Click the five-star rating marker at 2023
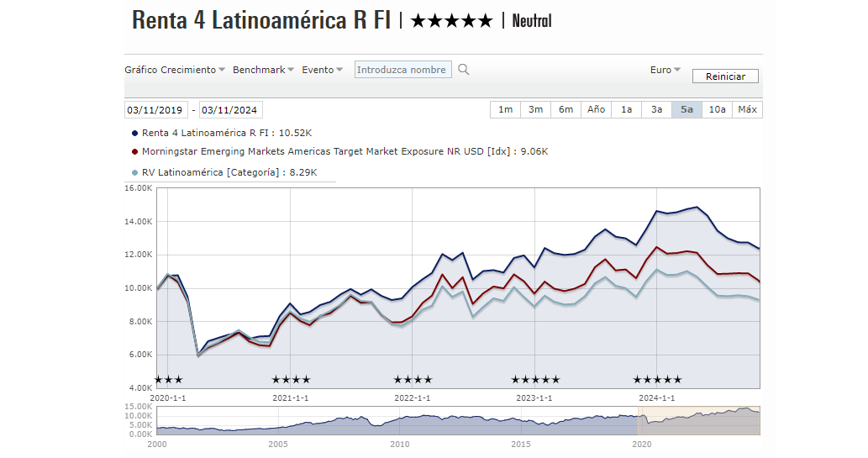This screenshot has height=458, width=868. point(535,380)
